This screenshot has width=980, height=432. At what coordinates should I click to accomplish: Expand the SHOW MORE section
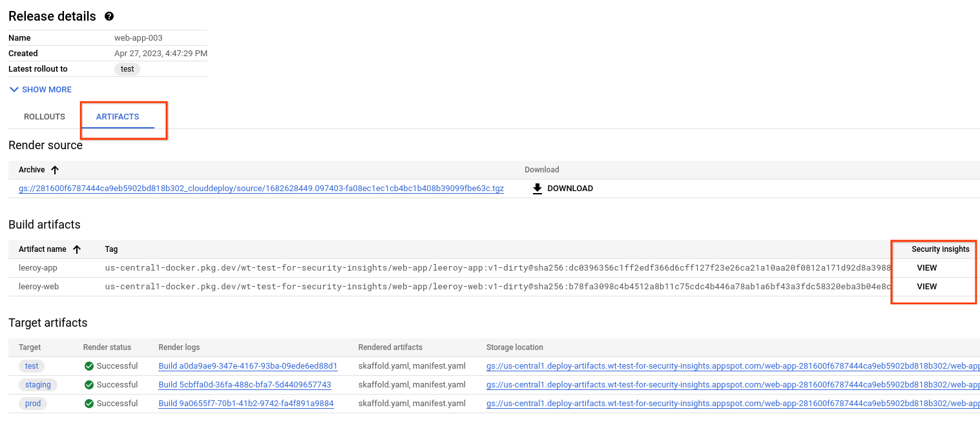click(39, 89)
